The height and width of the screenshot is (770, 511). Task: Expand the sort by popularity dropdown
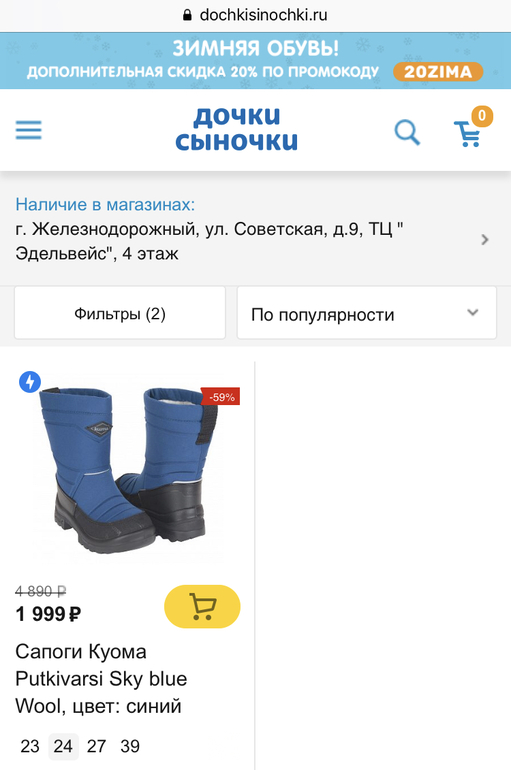367,313
